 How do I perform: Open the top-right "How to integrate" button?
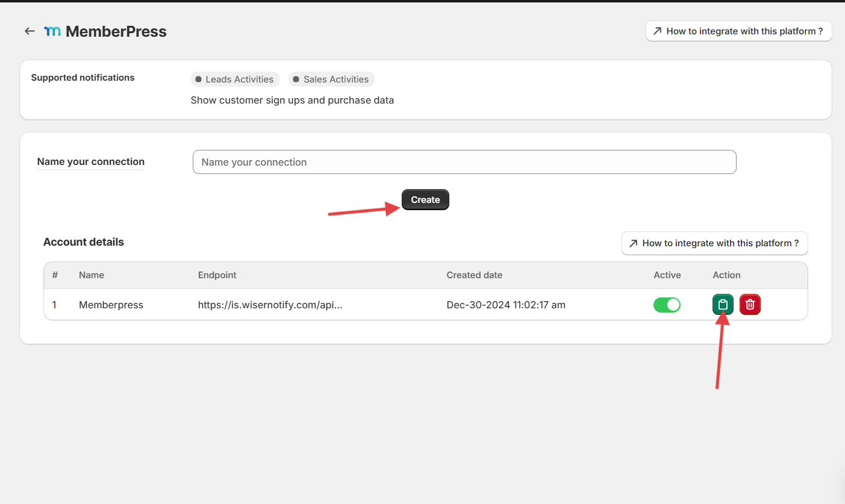738,31
